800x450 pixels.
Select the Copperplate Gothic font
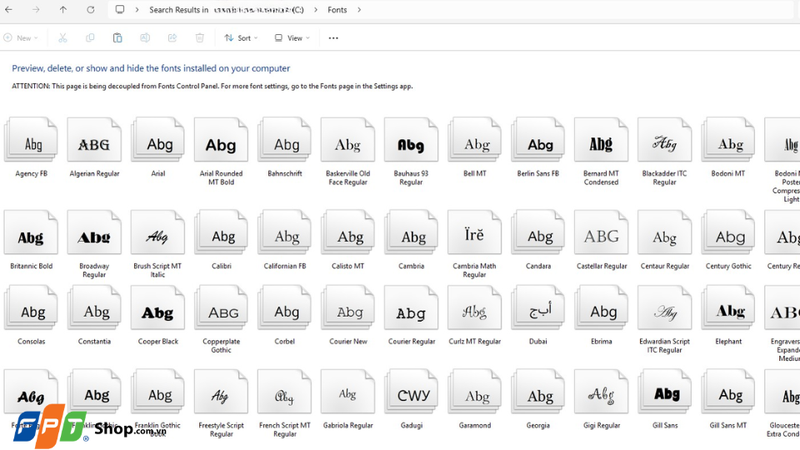[221, 319]
